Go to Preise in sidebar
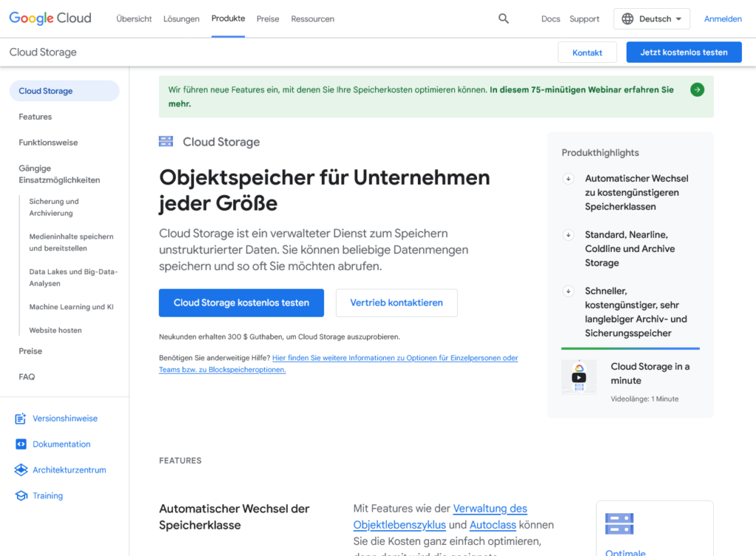Screen dimensions: 756x556 click(30, 351)
